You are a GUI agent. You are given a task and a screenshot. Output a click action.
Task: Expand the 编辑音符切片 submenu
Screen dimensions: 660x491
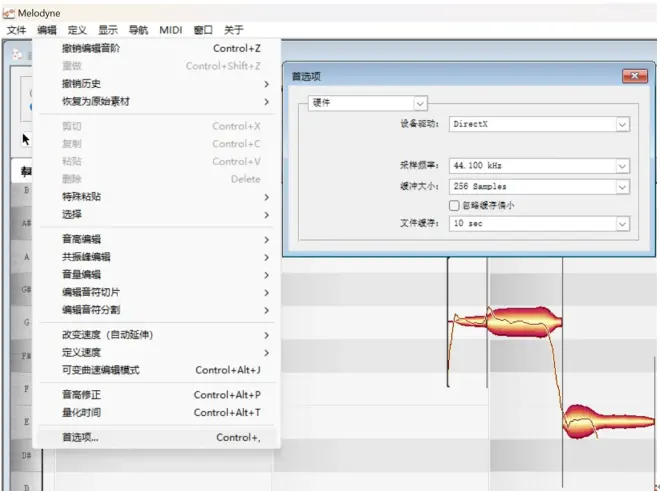click(157, 292)
